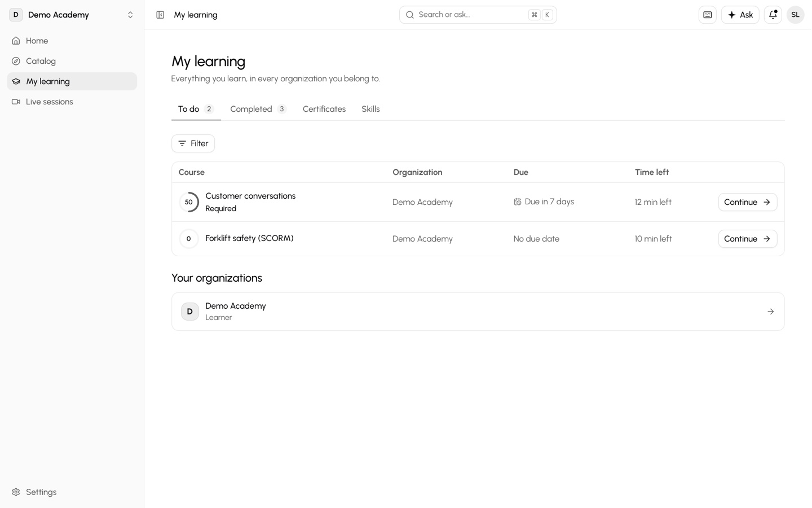Image resolution: width=812 pixels, height=508 pixels.
Task: Click the Organization column header
Action: tap(417, 172)
